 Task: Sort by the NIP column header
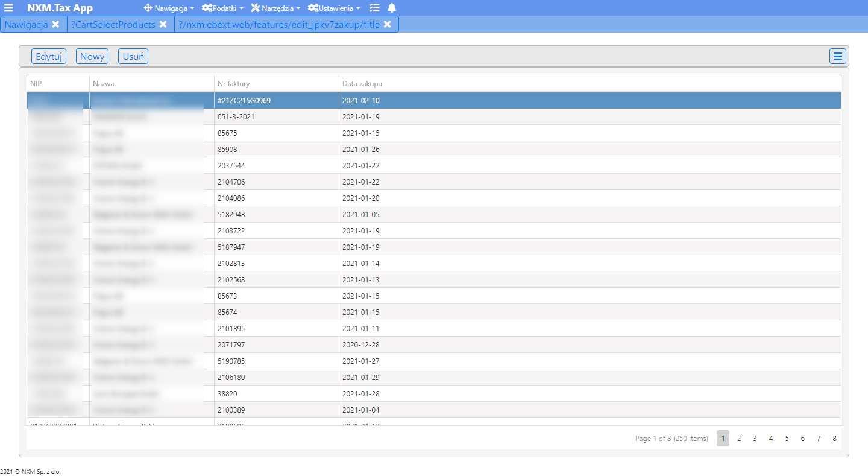58,83
